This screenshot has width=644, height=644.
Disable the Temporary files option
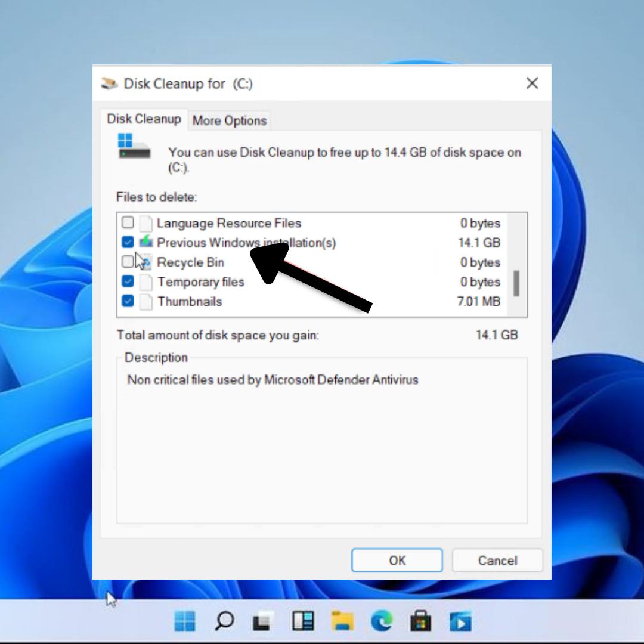[x=127, y=281]
